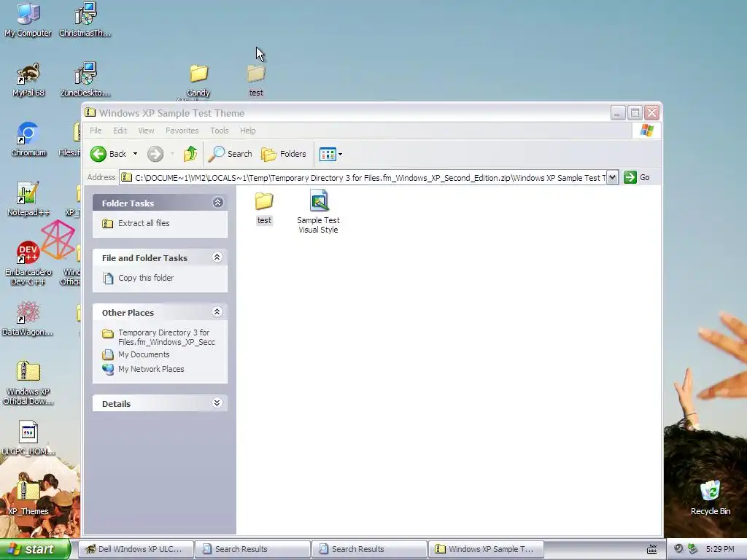
Task: Collapse the Other Places panel
Action: (x=217, y=311)
